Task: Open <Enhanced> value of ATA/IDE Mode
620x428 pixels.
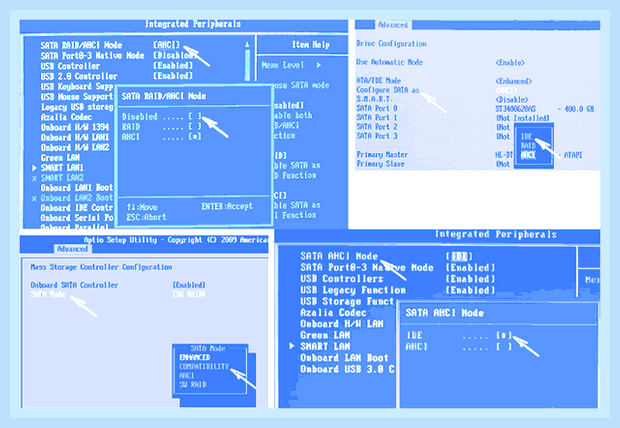Action: [513, 81]
